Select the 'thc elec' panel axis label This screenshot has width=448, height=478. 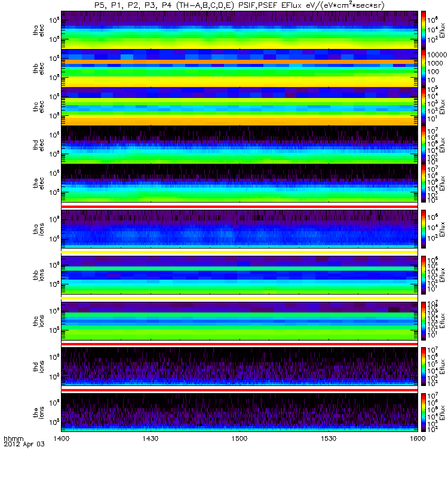tap(38, 107)
